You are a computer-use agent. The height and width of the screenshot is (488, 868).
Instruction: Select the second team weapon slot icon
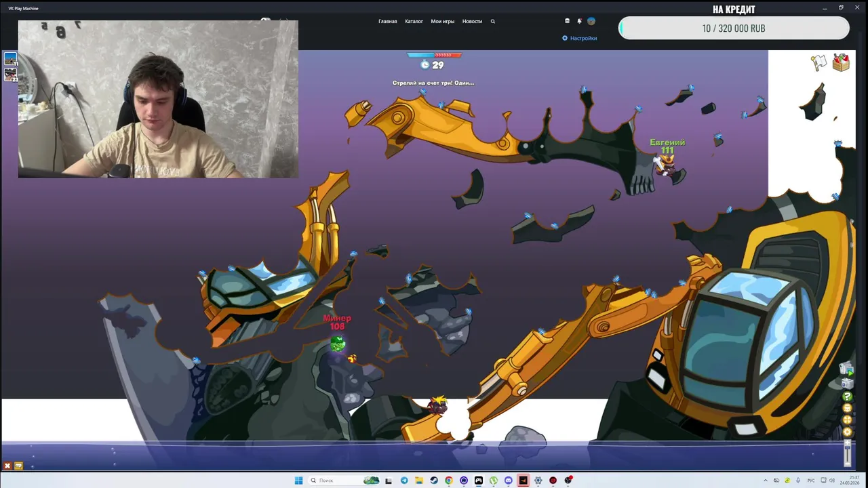[x=11, y=75]
